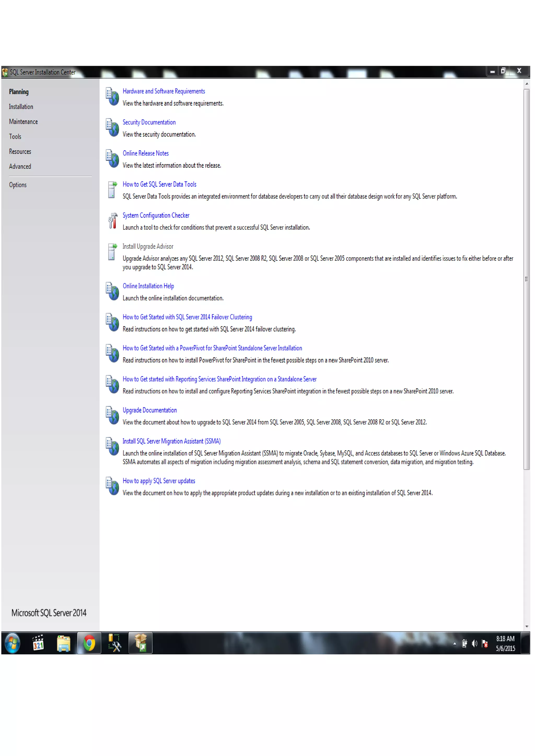Click the vertical scrollbar thumb

pos(526,279)
